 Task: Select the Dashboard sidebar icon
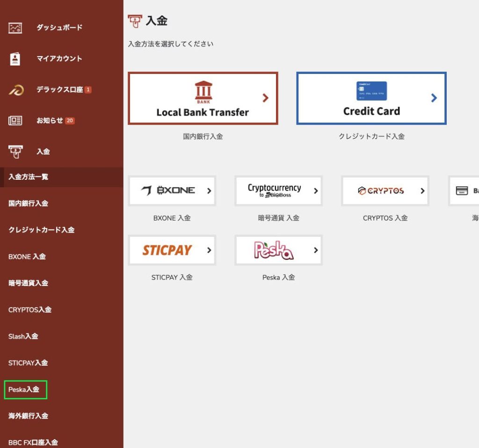click(x=15, y=28)
